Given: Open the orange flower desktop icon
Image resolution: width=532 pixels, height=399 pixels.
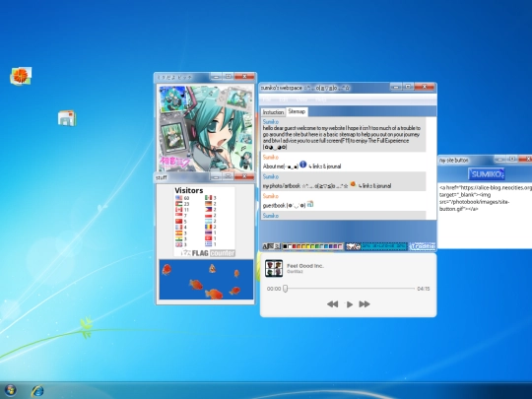Looking at the screenshot, I should pos(21,76).
